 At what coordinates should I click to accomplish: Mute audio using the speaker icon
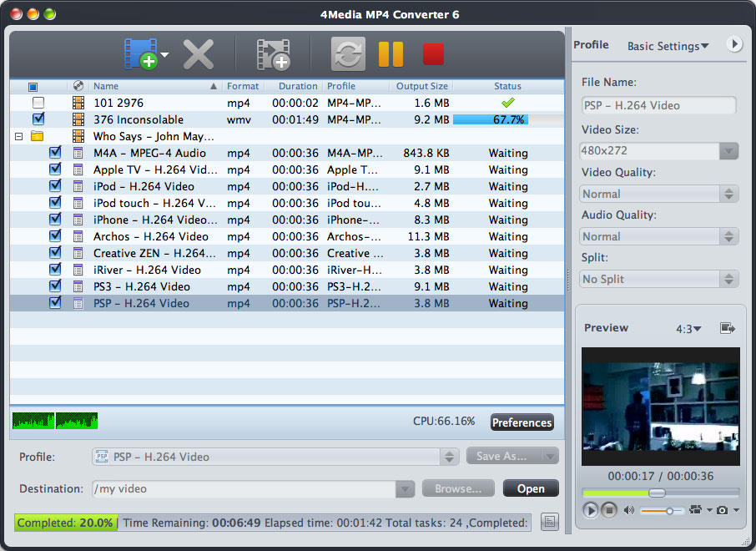pyautogui.click(x=629, y=509)
